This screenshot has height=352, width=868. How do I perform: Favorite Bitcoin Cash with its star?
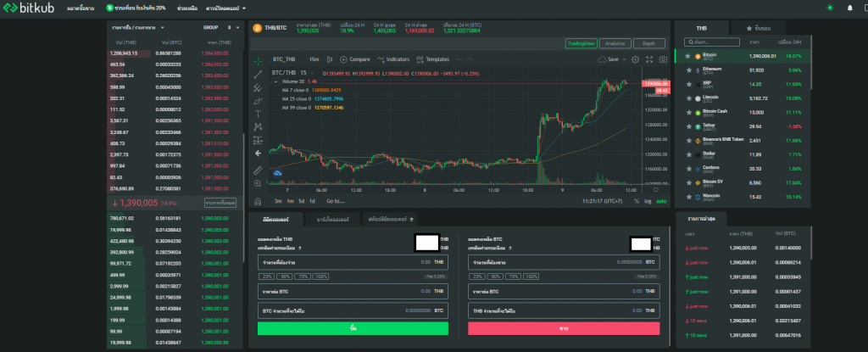coord(688,112)
